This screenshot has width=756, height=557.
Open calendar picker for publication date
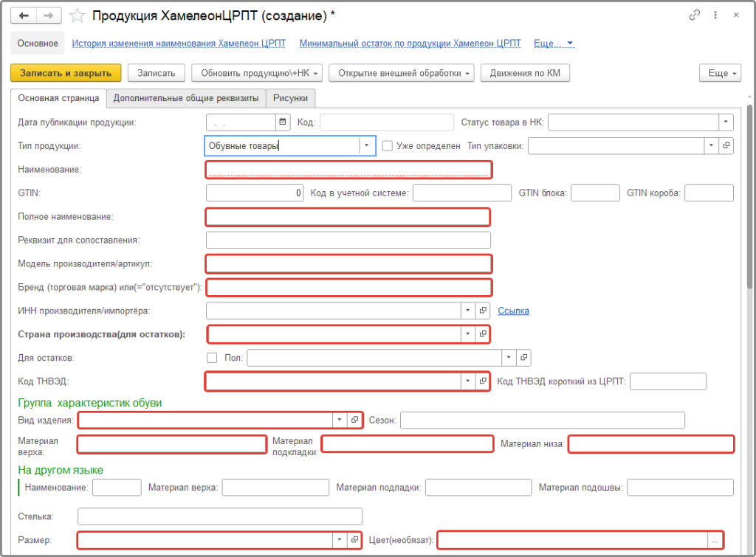coord(283,122)
